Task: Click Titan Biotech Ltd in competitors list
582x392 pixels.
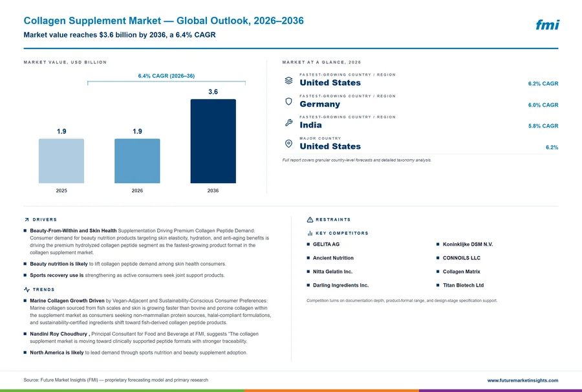Action: click(463, 285)
